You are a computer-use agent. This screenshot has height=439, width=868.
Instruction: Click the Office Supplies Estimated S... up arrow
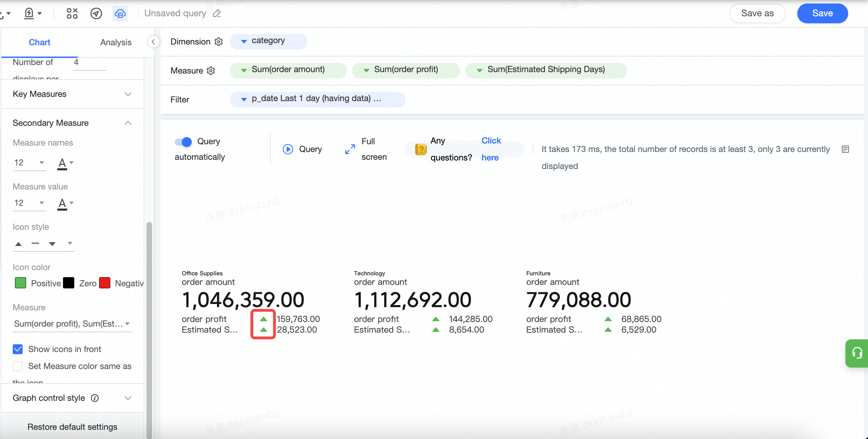coord(264,330)
